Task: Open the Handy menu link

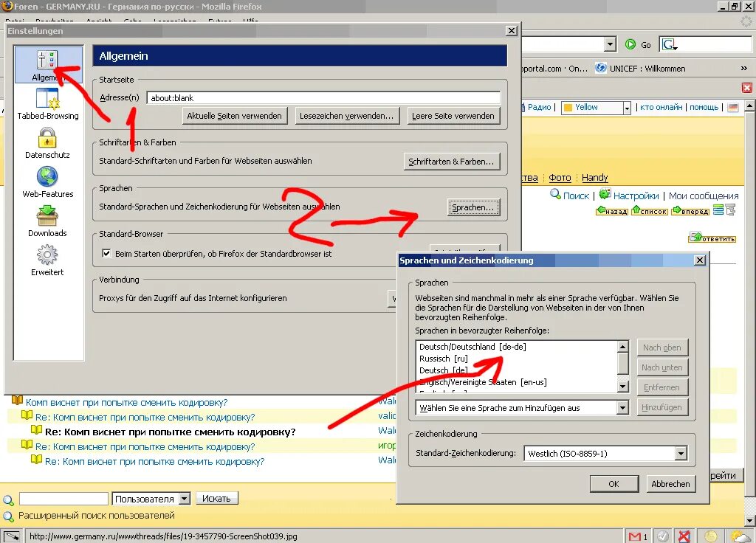Action: pyautogui.click(x=594, y=177)
